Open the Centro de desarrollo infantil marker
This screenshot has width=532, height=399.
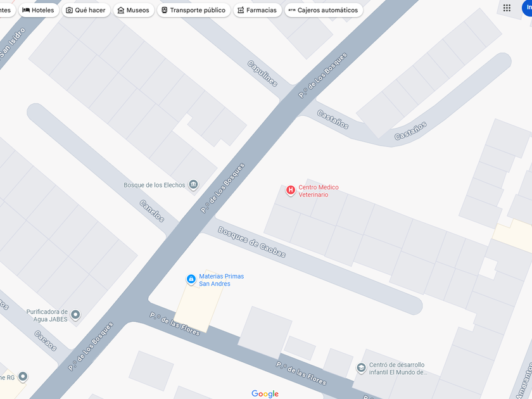pos(361,368)
